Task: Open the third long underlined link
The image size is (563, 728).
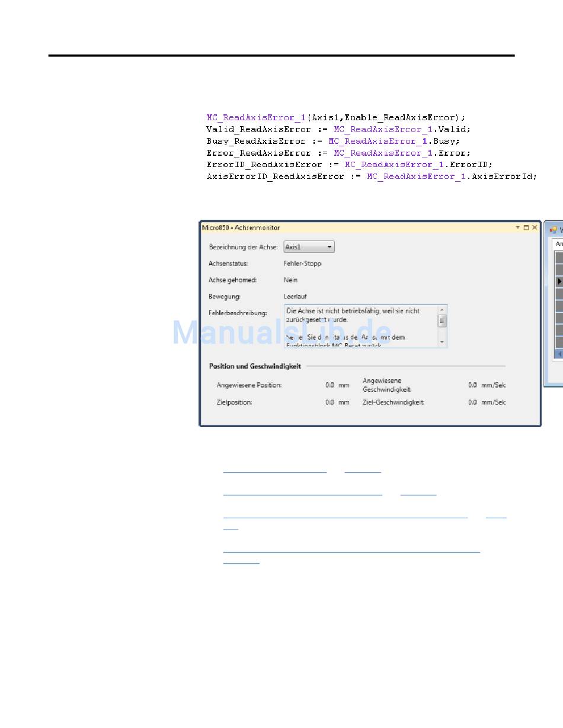Action: point(345,517)
